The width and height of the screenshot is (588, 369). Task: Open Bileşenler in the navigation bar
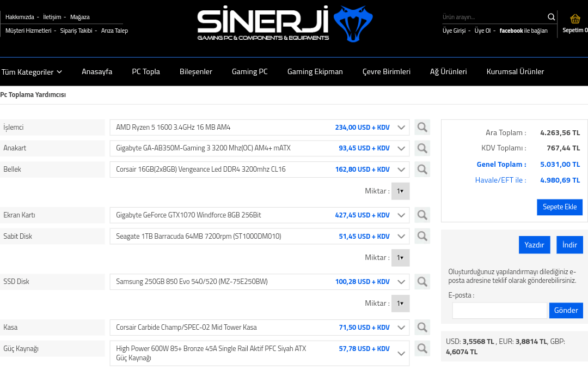point(196,71)
